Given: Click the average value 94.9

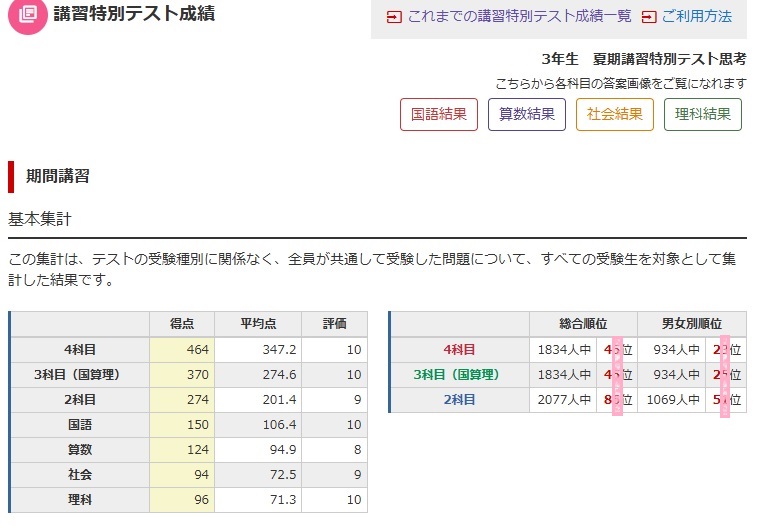Looking at the screenshot, I should click(283, 449).
